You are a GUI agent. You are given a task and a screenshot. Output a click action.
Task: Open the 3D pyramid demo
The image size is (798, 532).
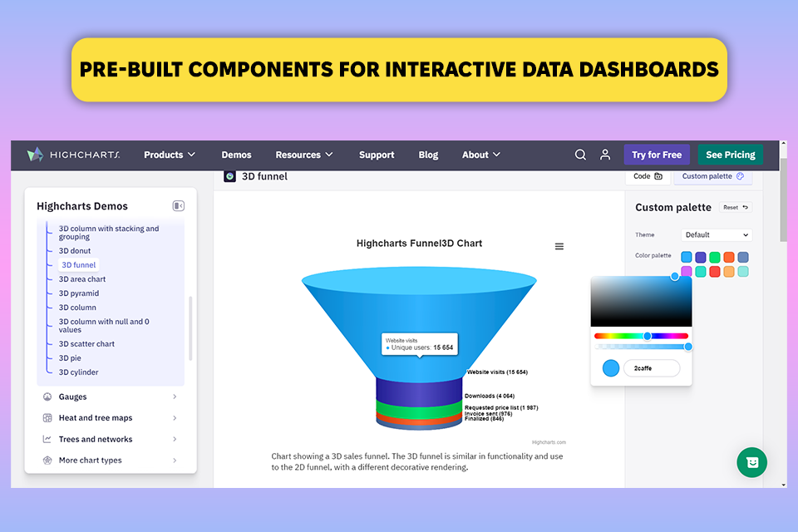(79, 293)
